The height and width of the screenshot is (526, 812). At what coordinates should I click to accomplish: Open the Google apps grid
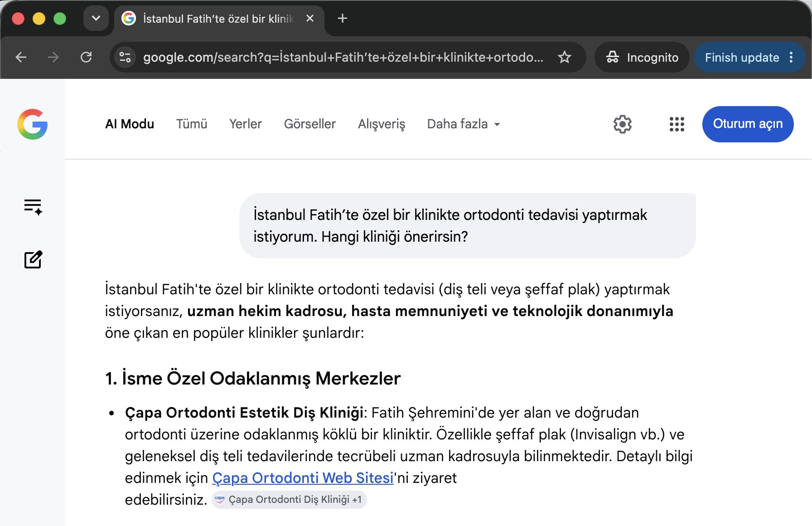pyautogui.click(x=677, y=124)
